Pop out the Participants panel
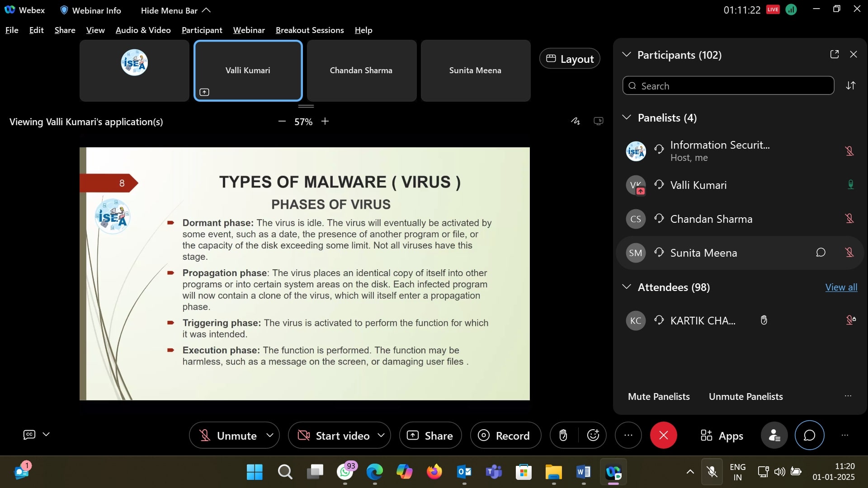Image resolution: width=868 pixels, height=488 pixels. point(835,54)
